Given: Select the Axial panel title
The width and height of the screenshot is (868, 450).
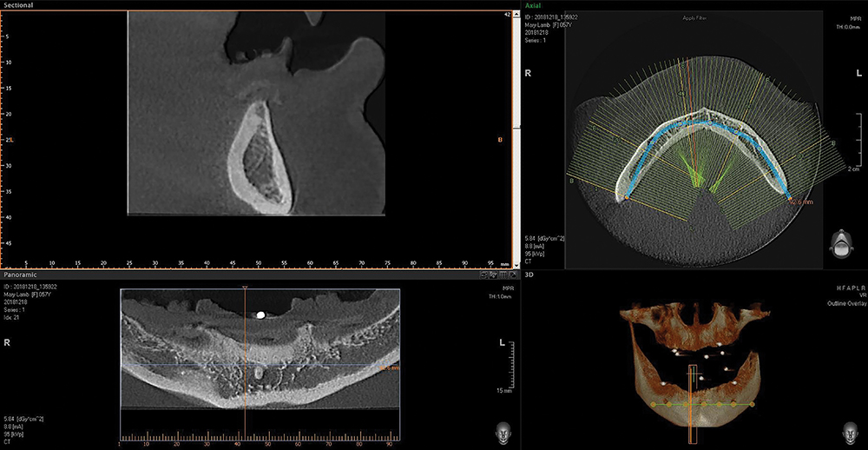Looking at the screenshot, I should [x=532, y=3].
